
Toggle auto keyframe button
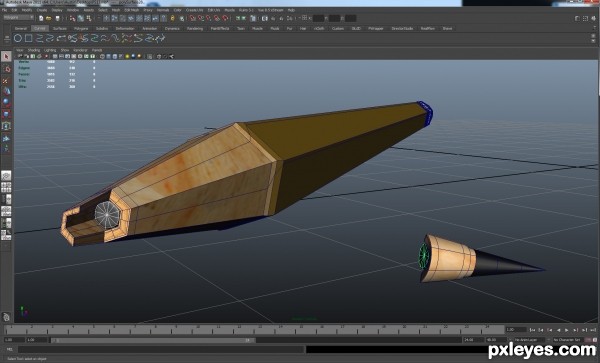588,340
